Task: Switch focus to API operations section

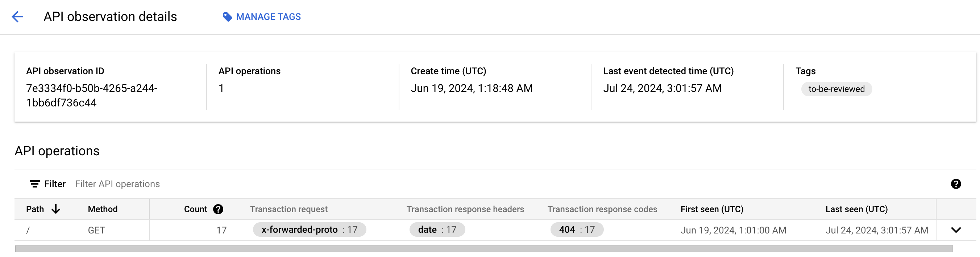Action: (x=57, y=151)
